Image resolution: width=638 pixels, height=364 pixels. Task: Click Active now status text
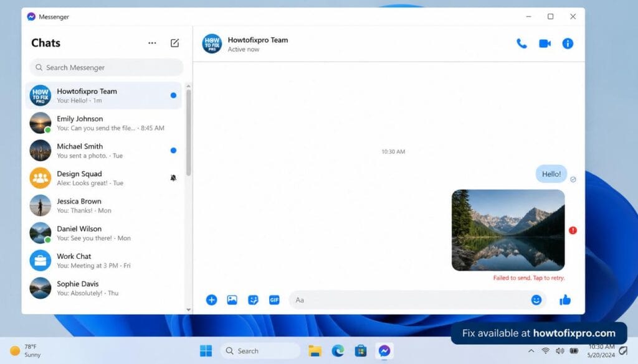click(244, 49)
